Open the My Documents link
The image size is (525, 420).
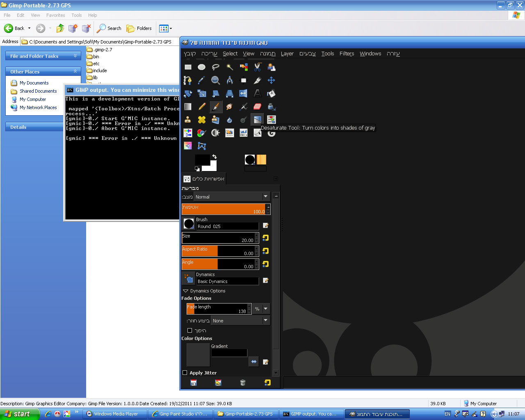pos(34,83)
